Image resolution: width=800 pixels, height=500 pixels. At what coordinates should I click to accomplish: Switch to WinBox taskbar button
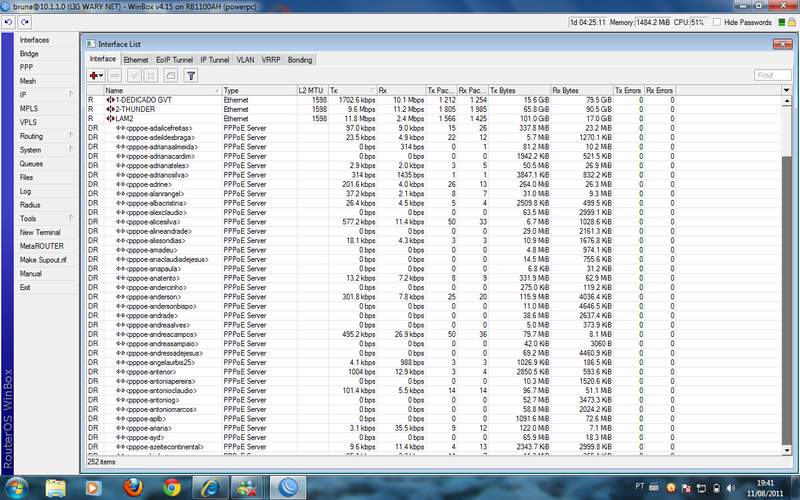tap(288, 488)
